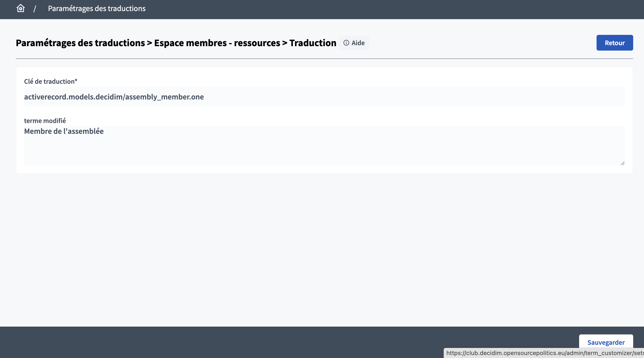
Task: Click the 'Espace membres - ressources' heading text
Action: click(217, 43)
